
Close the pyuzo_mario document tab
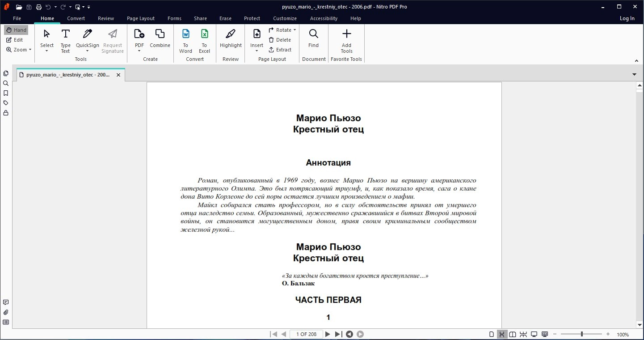click(118, 75)
